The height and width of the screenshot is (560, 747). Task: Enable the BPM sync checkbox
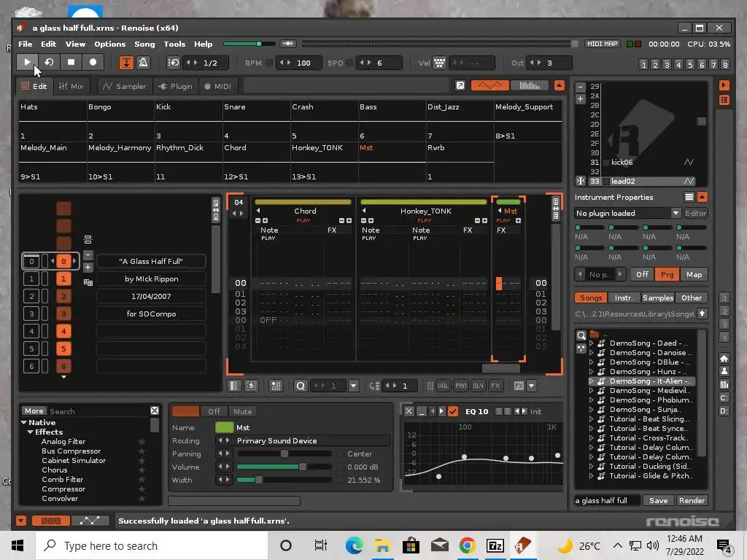(269, 63)
